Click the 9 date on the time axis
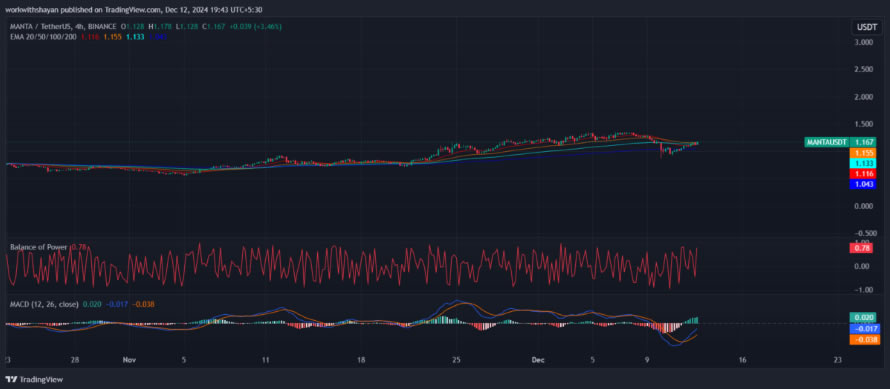This screenshot has width=890, height=389. (648, 359)
